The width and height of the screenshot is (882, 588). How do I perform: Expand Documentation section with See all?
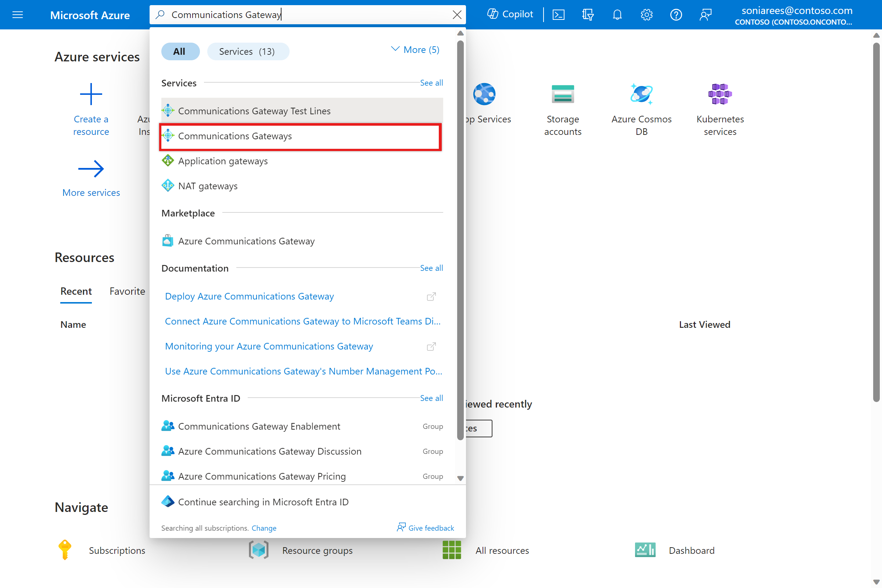tap(431, 268)
